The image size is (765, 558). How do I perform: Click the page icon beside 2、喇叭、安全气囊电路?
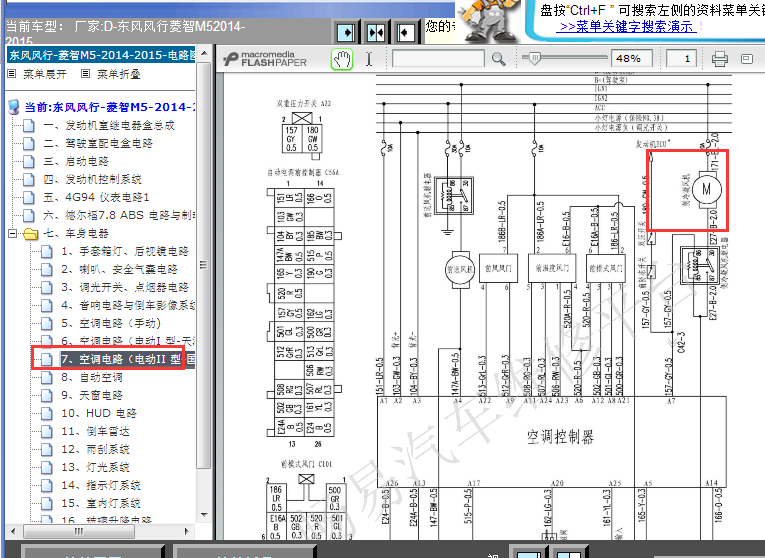coord(46,270)
